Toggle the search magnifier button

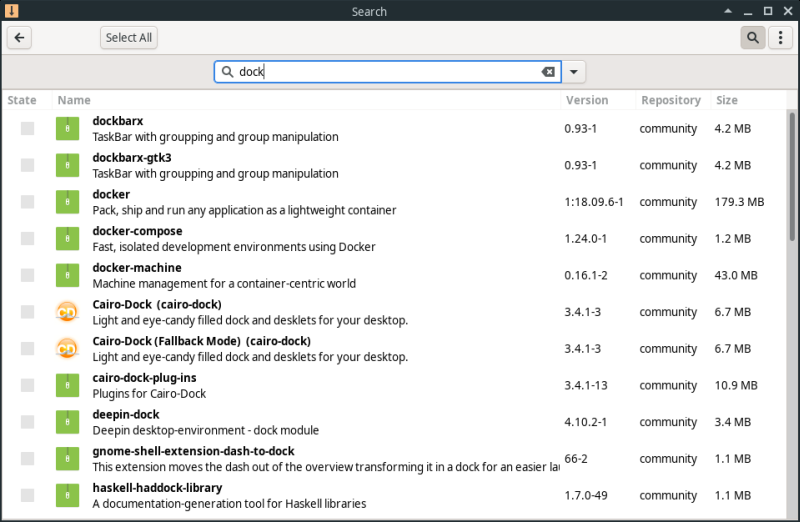753,38
